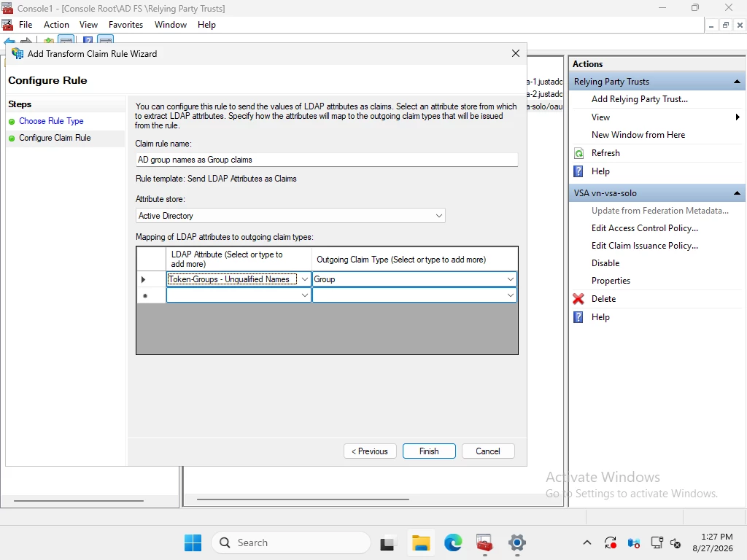
Task: Open Task View from the taskbar
Action: click(387, 542)
